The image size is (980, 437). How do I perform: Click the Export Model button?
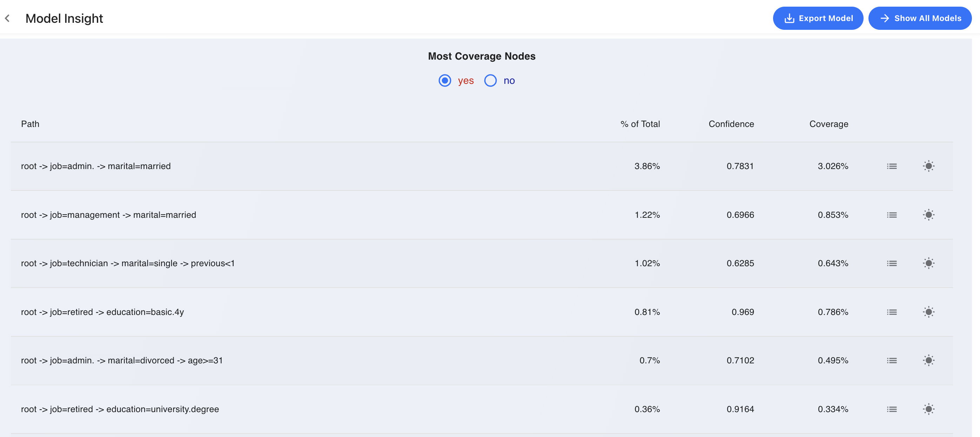pyautogui.click(x=818, y=18)
